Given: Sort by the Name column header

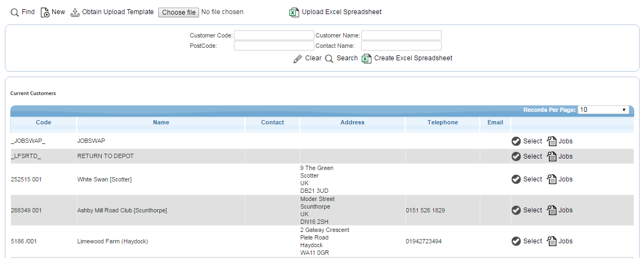Looking at the screenshot, I should 161,122.
